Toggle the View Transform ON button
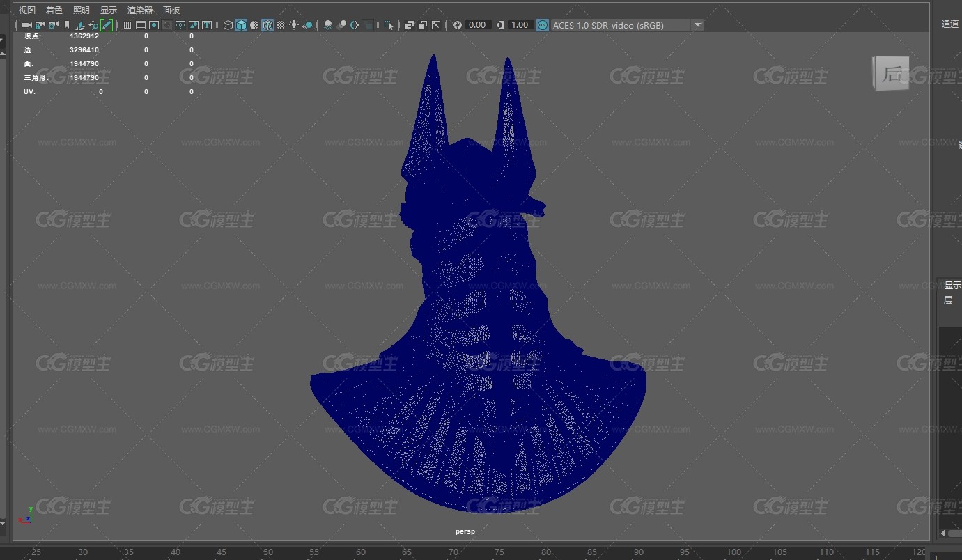Viewport: 962px width, 560px height. pos(543,25)
